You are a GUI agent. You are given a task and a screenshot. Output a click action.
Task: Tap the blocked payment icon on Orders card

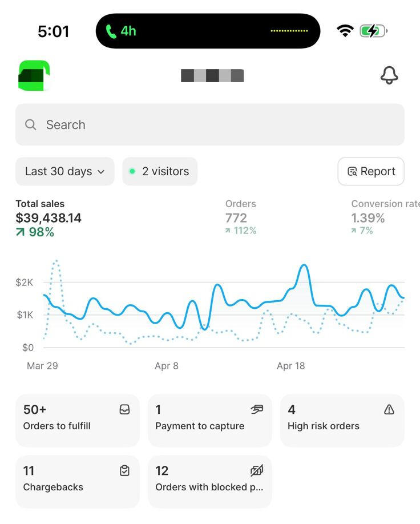point(257,470)
